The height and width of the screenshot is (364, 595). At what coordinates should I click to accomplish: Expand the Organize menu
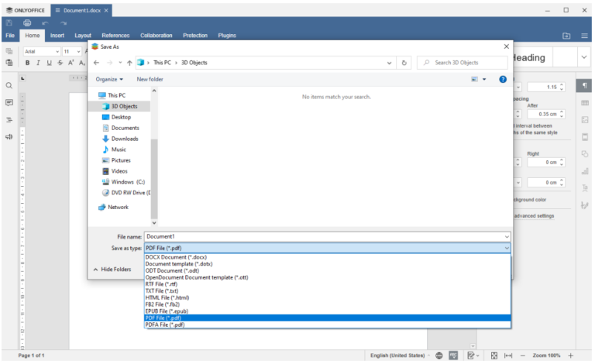pyautogui.click(x=109, y=79)
